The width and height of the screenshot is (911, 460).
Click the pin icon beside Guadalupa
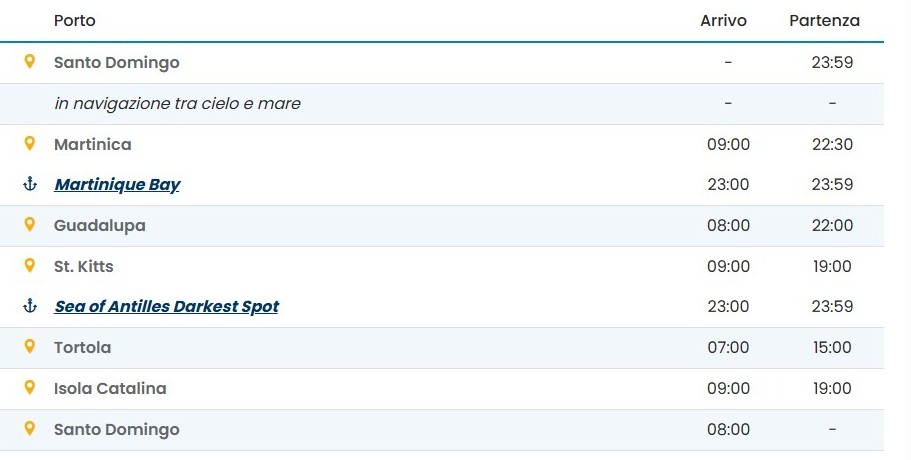click(29, 224)
